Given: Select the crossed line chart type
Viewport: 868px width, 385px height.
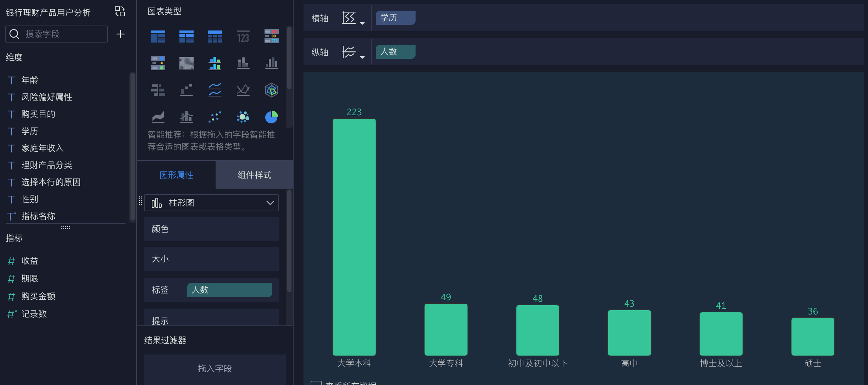Looking at the screenshot, I should [243, 90].
